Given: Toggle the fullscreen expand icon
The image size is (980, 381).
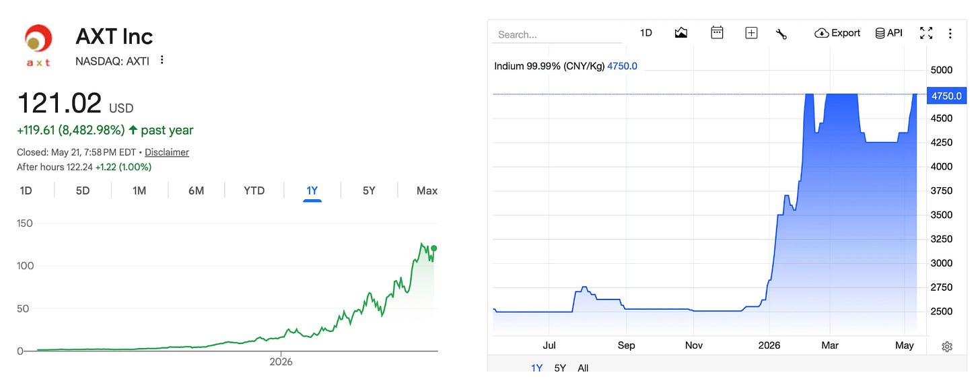Looking at the screenshot, I should [x=926, y=32].
